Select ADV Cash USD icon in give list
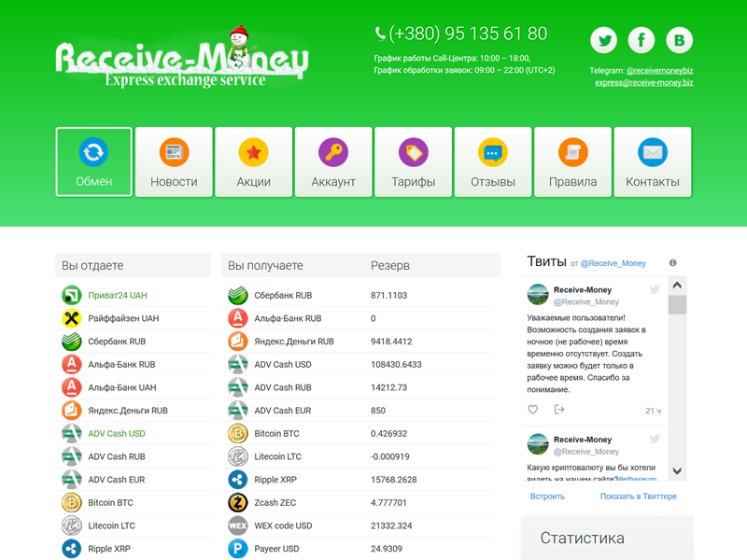This screenshot has width=747, height=560. click(x=72, y=433)
